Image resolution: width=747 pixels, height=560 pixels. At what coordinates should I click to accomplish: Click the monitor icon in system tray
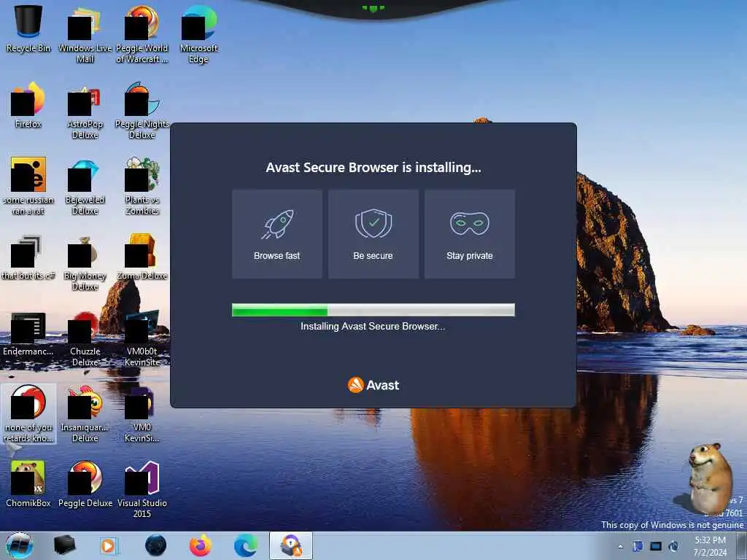coord(656,546)
